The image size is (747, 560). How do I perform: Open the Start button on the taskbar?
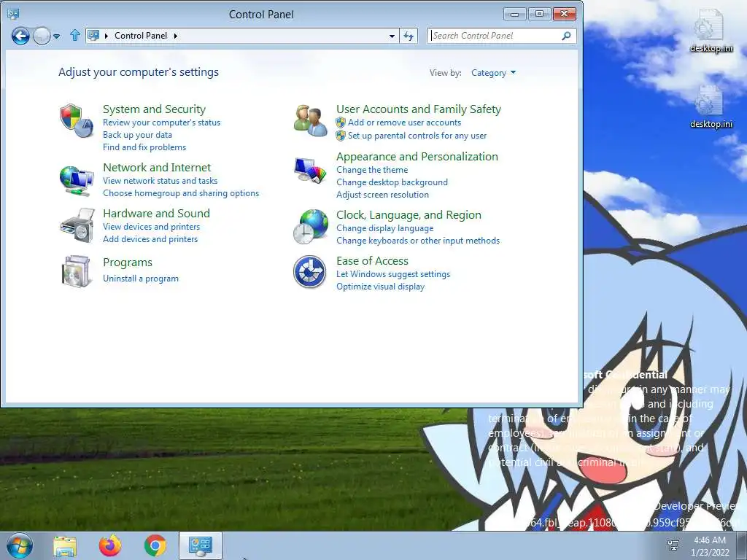[20, 545]
